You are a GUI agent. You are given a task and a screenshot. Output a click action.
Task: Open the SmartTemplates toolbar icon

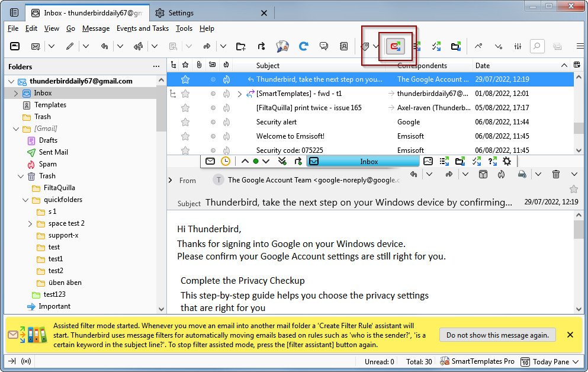tap(282, 46)
